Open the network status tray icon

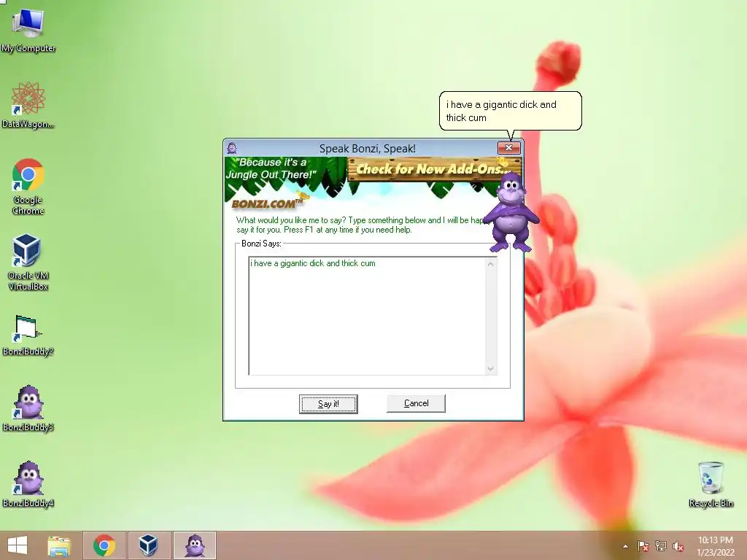[x=660, y=546]
